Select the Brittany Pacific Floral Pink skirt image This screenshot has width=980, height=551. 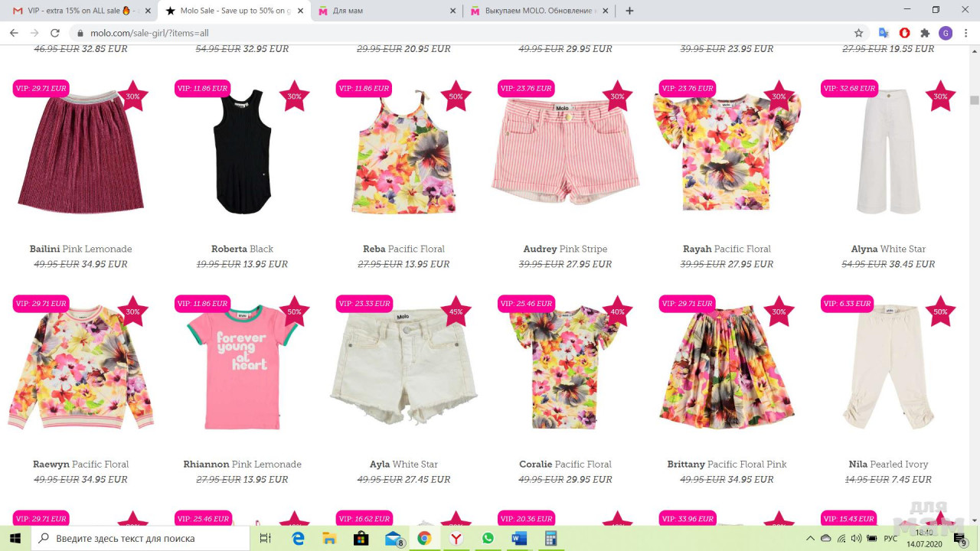tap(727, 368)
